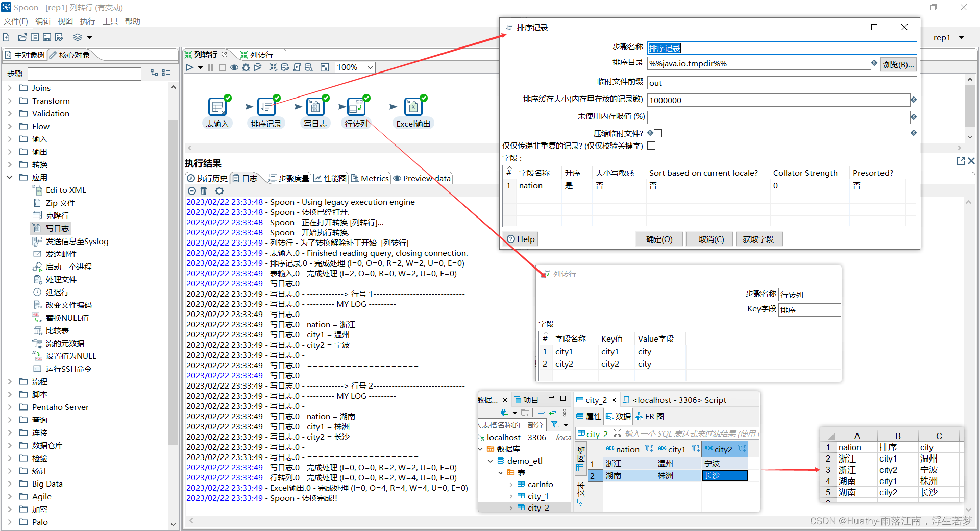
Task: Close the first 列转行 canvas tab
Action: pyautogui.click(x=224, y=55)
